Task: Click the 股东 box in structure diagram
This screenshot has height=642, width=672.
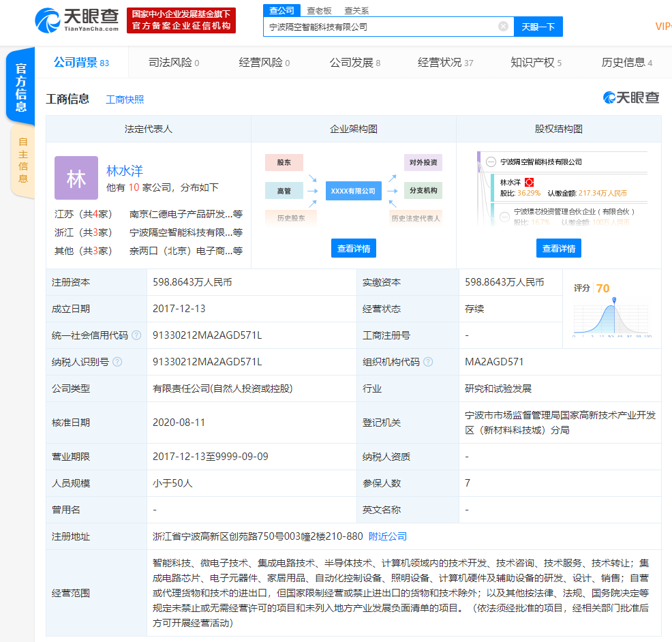Action: coord(284,162)
